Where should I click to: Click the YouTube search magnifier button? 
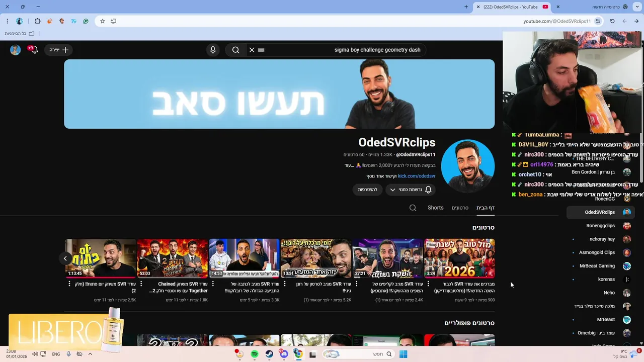pos(235,50)
